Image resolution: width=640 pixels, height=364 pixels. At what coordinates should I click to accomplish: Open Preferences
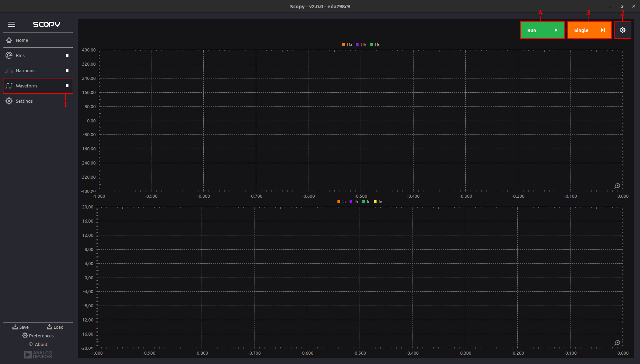coord(38,336)
